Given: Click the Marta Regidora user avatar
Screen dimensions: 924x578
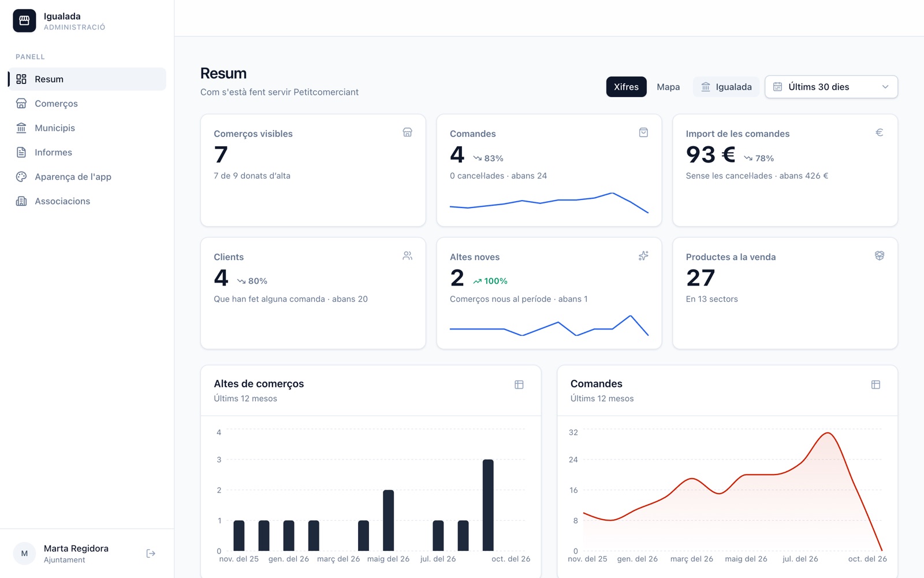Looking at the screenshot, I should pos(24,554).
